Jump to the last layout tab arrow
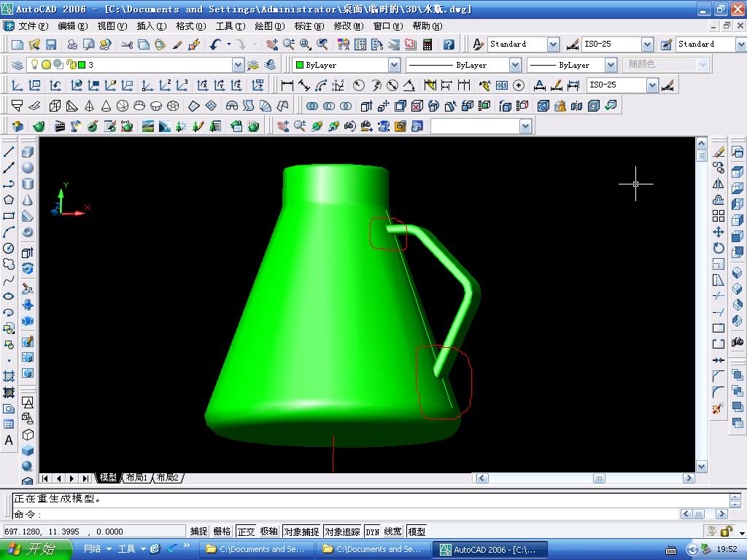 86,478
